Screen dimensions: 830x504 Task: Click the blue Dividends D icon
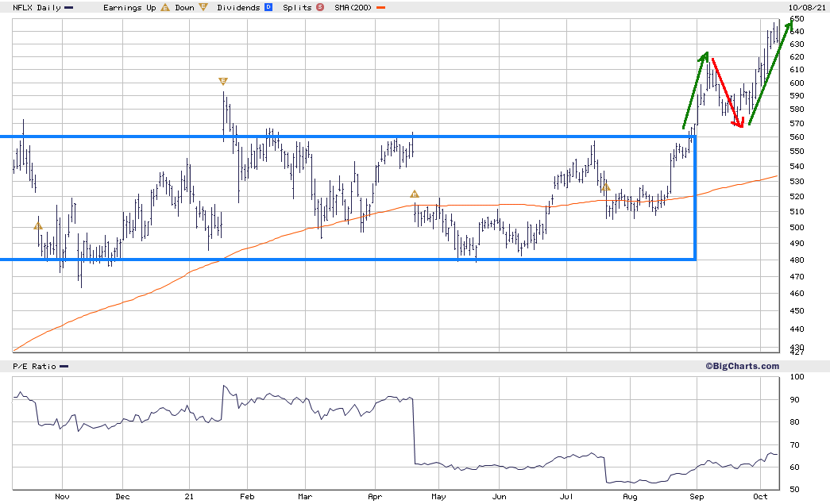(x=268, y=7)
